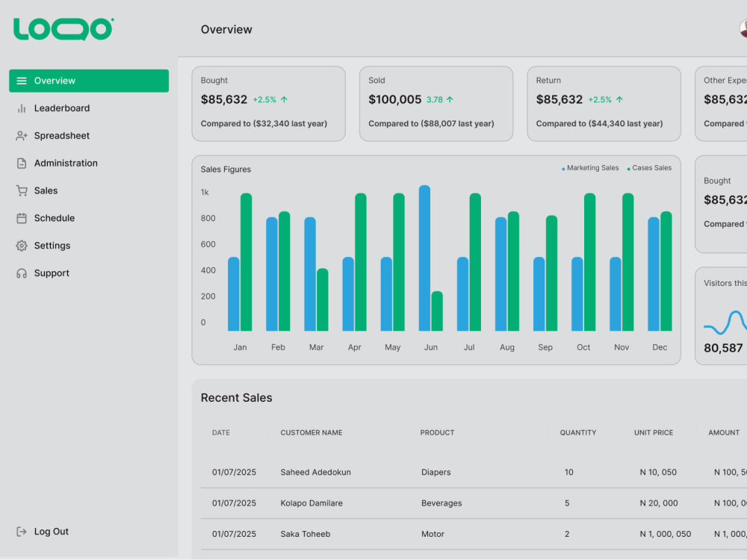747x560 pixels.
Task: Click the Administration document icon
Action: (x=22, y=164)
